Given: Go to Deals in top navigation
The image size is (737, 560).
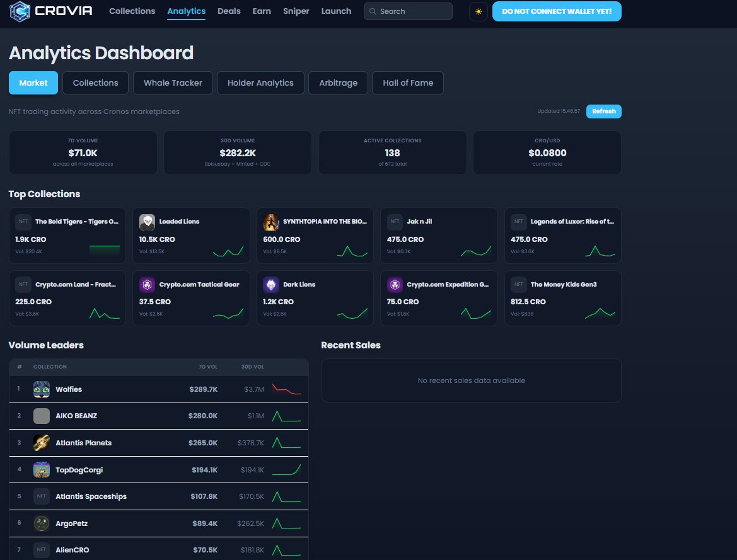Looking at the screenshot, I should pyautogui.click(x=229, y=11).
